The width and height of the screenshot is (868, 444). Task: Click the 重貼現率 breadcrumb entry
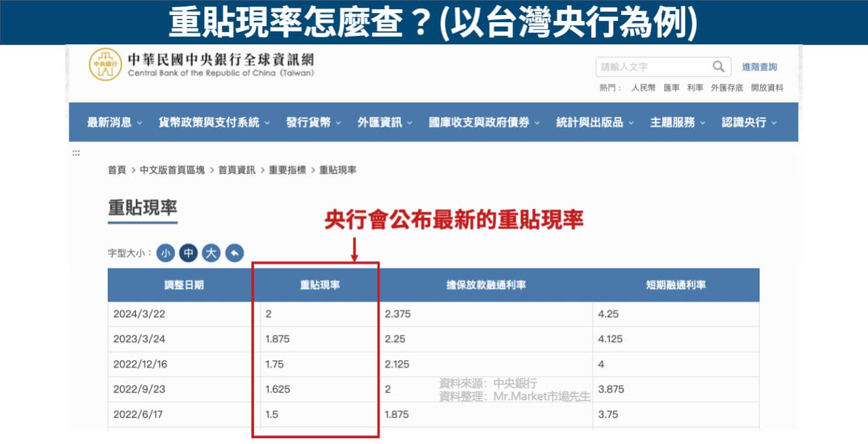pos(338,170)
